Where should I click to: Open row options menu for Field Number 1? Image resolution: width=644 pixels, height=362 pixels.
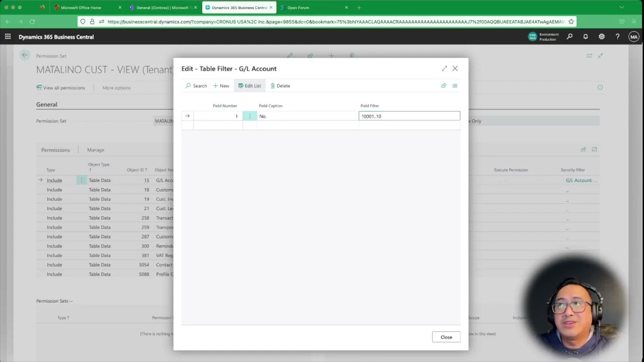pos(250,116)
